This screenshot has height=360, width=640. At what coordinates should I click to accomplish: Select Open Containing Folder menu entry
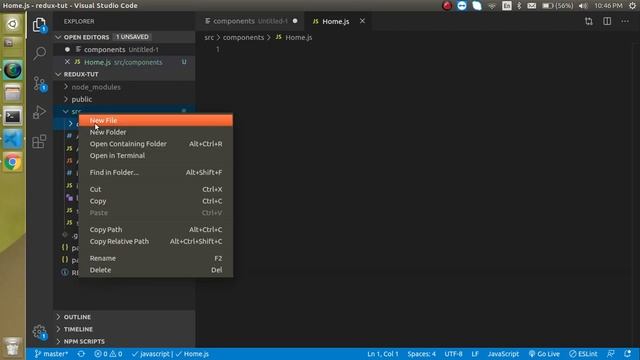click(156, 144)
